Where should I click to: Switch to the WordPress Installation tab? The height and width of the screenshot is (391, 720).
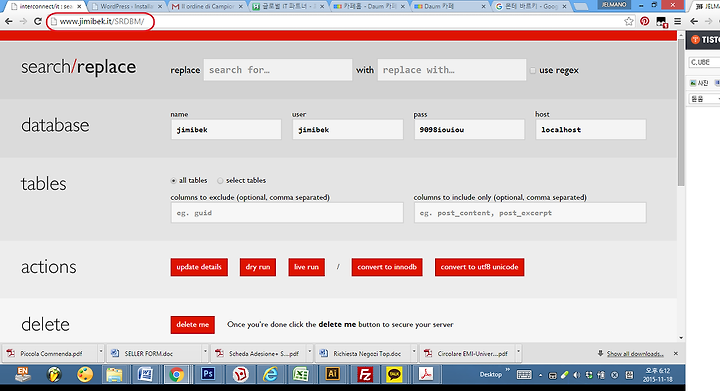point(126,6)
